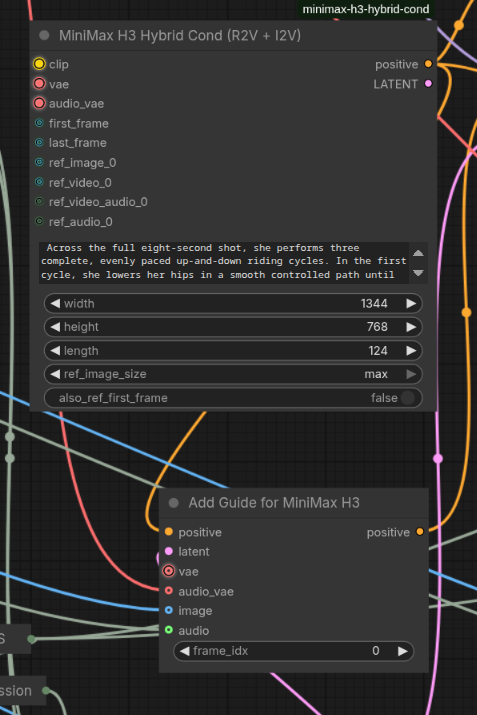This screenshot has height=715, width=477.
Task: Click the frame_idx value 0
Action: [375, 651]
